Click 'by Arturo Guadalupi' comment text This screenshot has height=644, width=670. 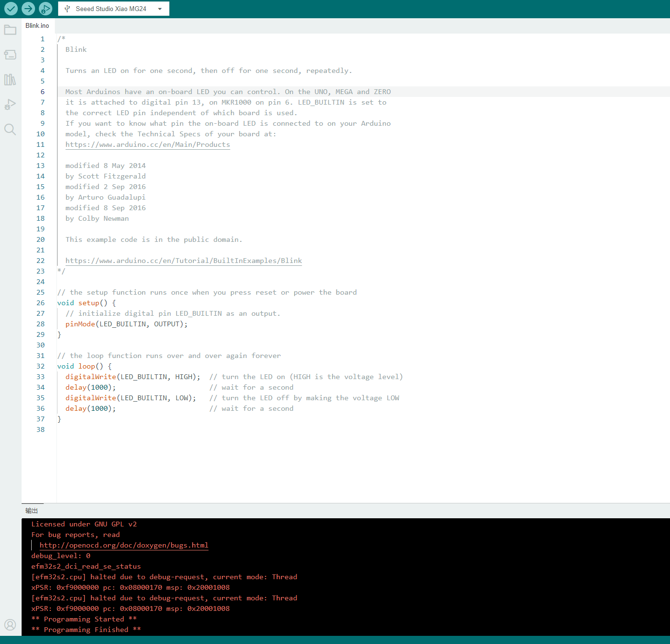click(106, 197)
